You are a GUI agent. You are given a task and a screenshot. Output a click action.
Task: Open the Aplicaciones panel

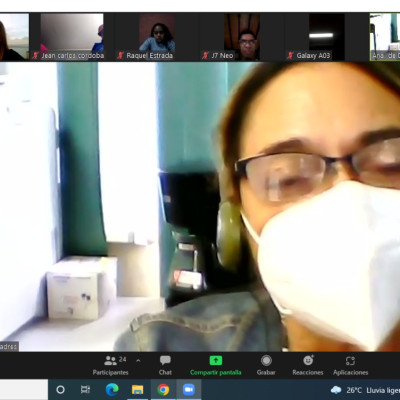click(x=350, y=365)
